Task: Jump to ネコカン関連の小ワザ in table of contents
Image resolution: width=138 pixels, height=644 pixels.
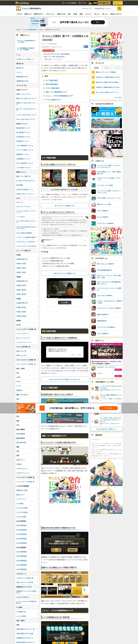Action: coord(53,99)
